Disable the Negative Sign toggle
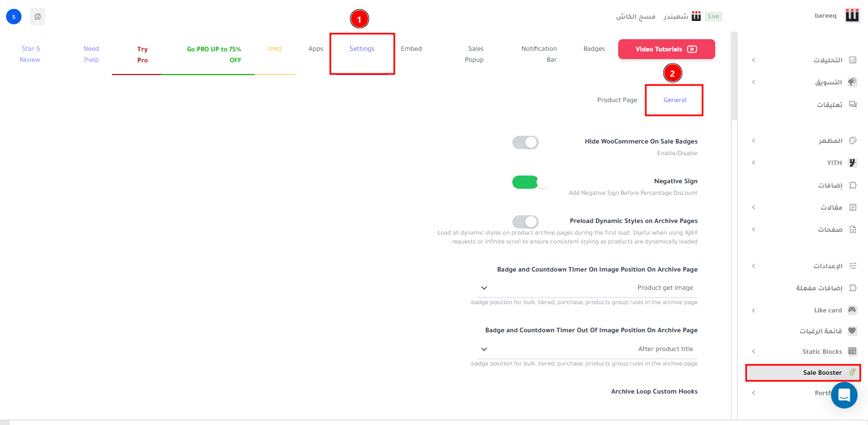Screen dimensions: 868x425 (525, 182)
